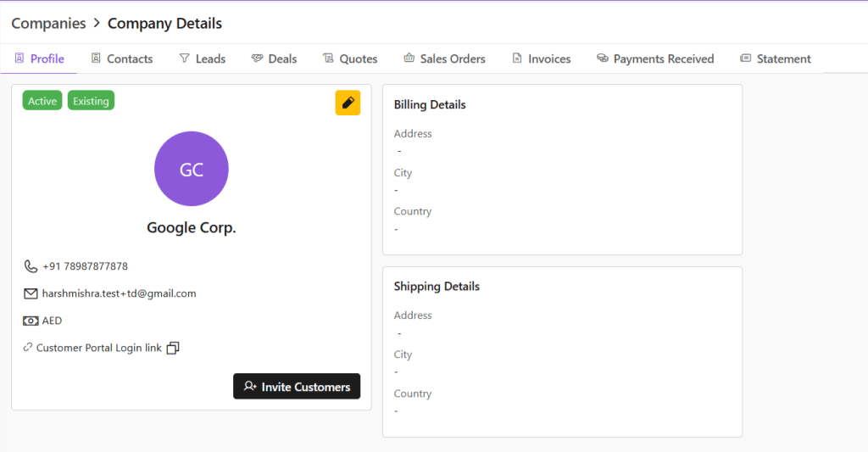Click the purple GC avatar circle
The image size is (868, 452).
pyautogui.click(x=192, y=169)
